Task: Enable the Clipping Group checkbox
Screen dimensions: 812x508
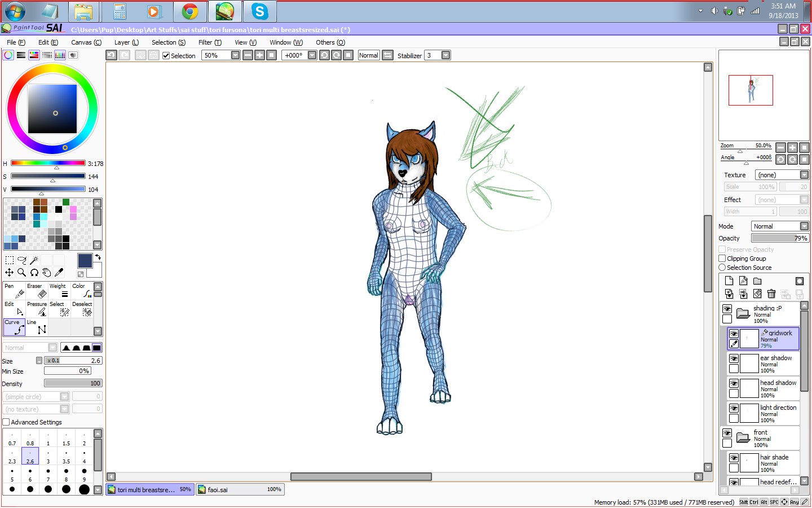Action: point(722,259)
